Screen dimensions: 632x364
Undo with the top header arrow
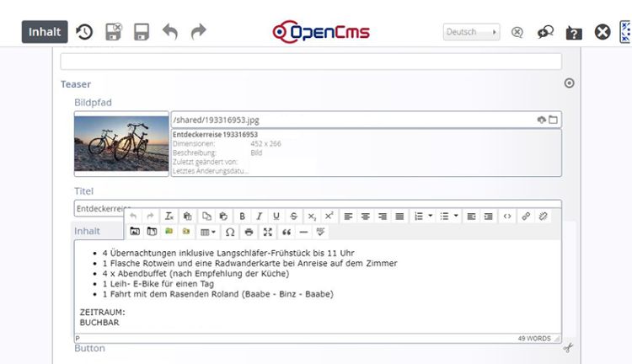(x=170, y=32)
